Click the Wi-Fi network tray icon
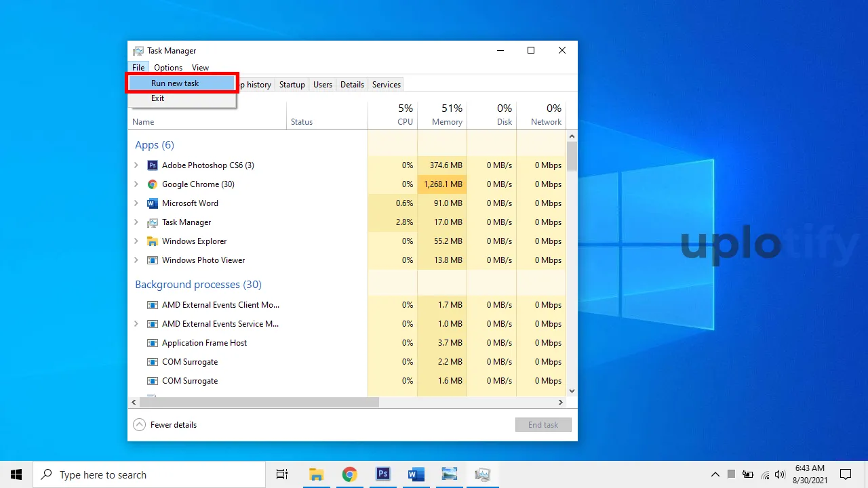Screen dimensions: 868x488 click(x=765, y=474)
